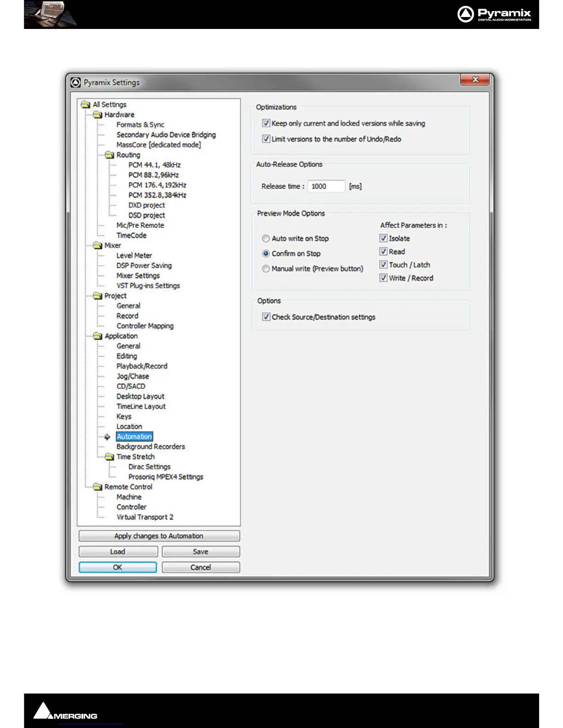This screenshot has height=728, width=563.
Task: Open Playback/Record settings
Action: click(x=142, y=366)
